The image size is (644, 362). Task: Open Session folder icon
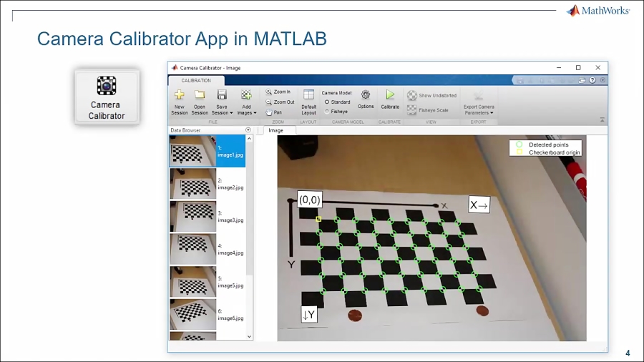pyautogui.click(x=200, y=95)
